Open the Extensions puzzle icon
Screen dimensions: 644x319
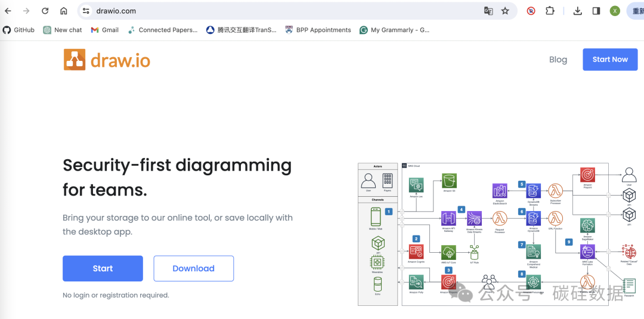pyautogui.click(x=550, y=11)
